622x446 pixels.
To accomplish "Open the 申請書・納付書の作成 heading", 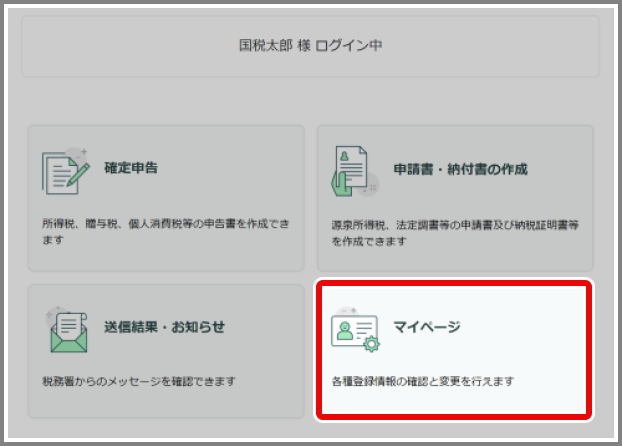I will point(461,169).
